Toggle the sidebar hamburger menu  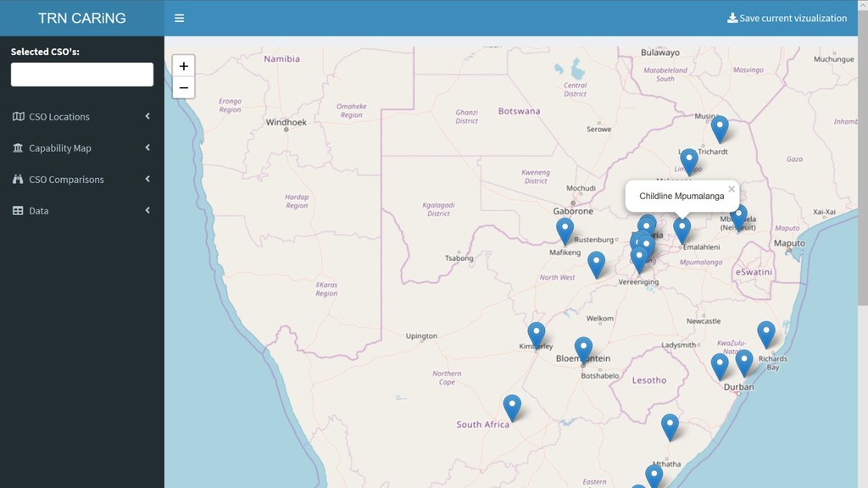179,19
